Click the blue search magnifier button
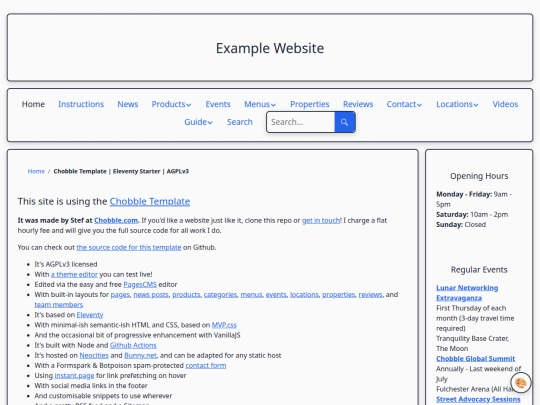The image size is (540, 405). pyautogui.click(x=345, y=122)
